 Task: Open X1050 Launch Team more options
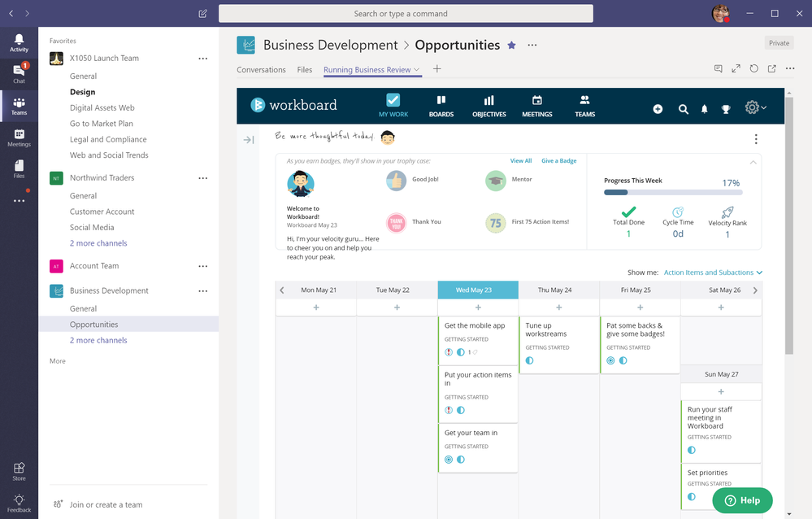tap(203, 59)
